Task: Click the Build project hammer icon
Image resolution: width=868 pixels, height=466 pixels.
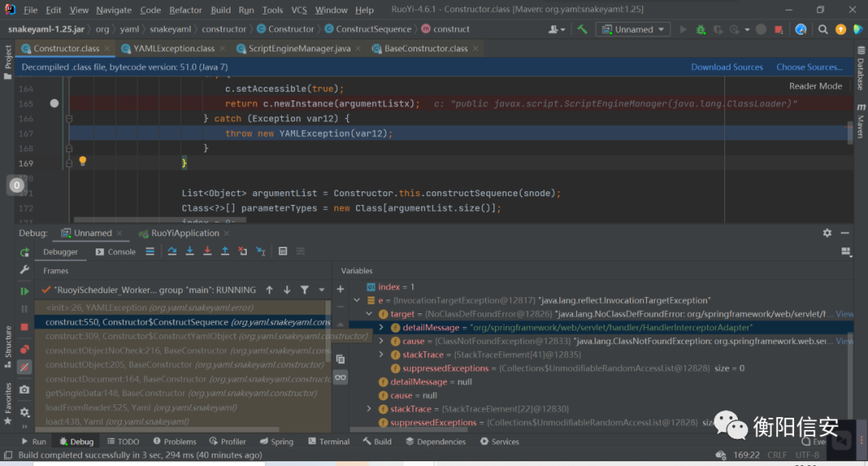Action: coord(583,30)
